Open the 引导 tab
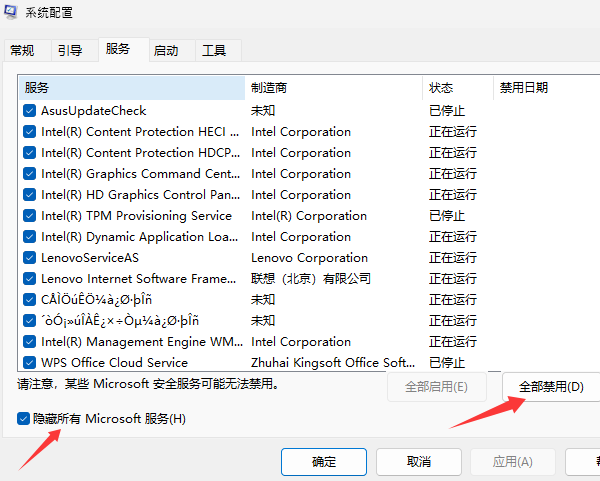The width and height of the screenshot is (600, 481). click(x=69, y=50)
